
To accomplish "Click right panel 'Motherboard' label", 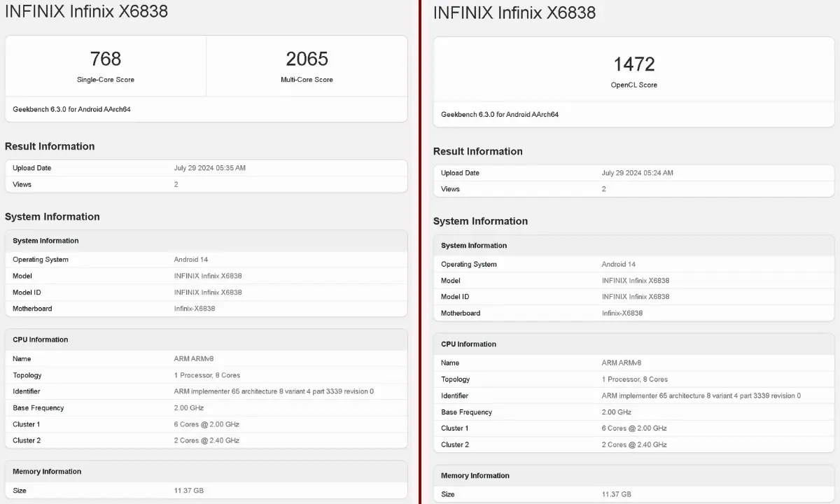I will (461, 313).
